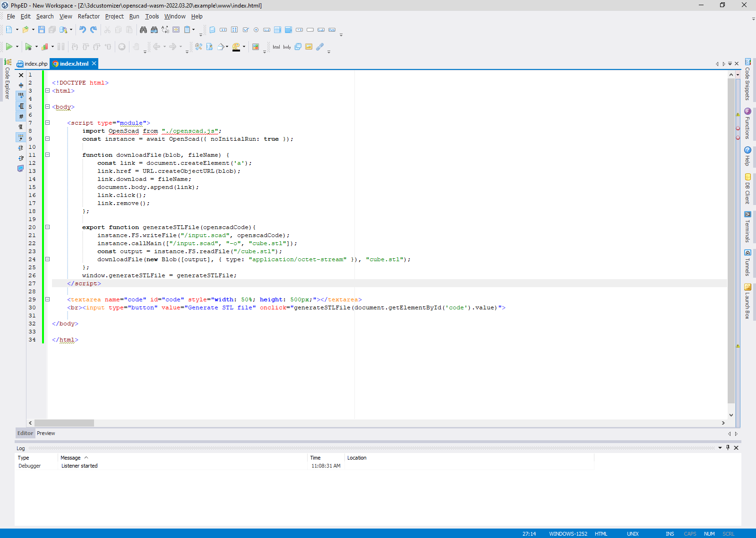The image size is (756, 538).
Task: Close the Log panel
Action: coord(736,448)
